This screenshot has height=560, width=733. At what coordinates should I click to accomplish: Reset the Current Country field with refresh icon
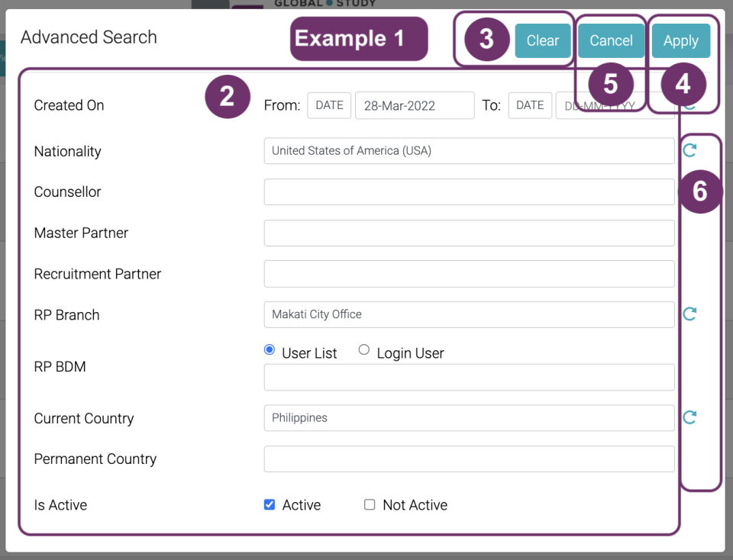pyautogui.click(x=689, y=417)
